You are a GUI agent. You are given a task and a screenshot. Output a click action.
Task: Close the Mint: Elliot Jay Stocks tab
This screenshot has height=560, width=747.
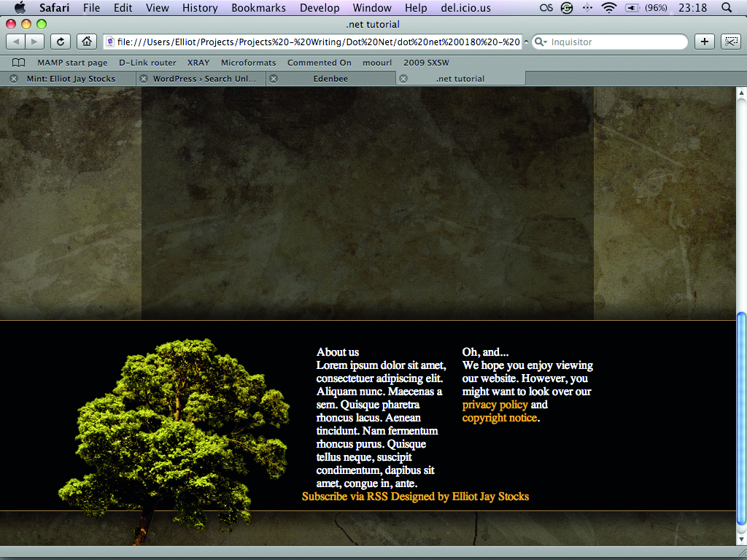click(x=14, y=79)
